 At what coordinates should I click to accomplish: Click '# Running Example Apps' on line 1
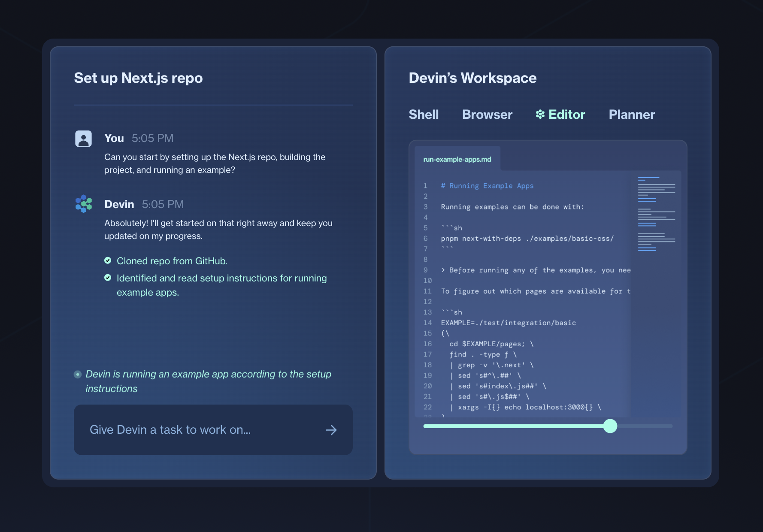coord(487,186)
